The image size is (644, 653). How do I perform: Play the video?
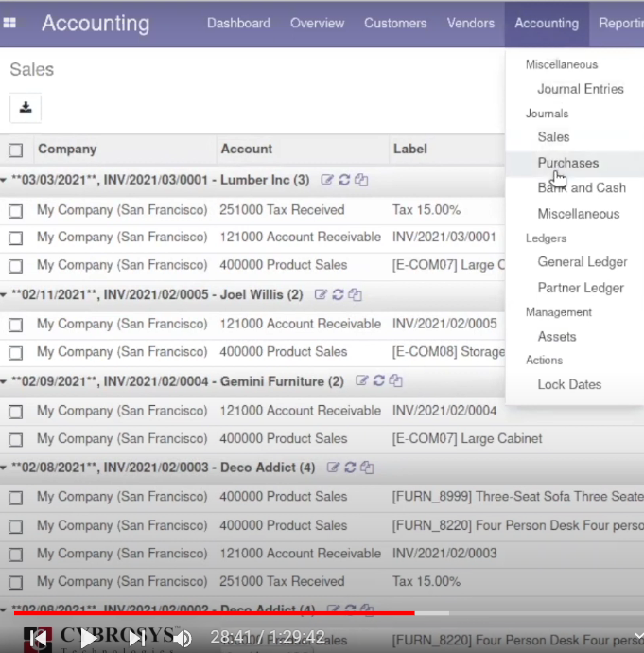pos(88,638)
